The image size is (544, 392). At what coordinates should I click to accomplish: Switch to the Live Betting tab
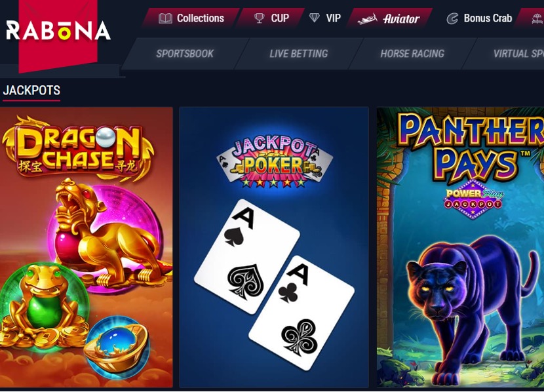(298, 54)
